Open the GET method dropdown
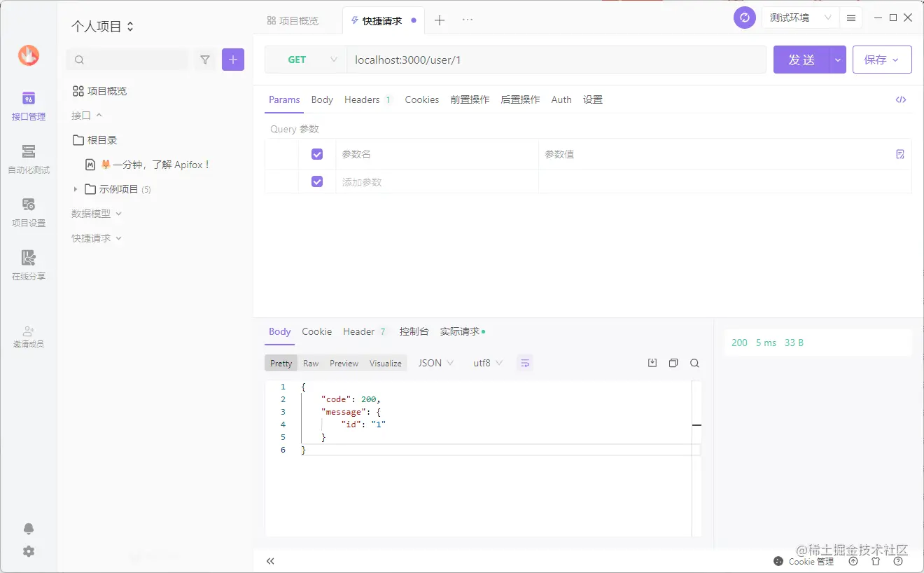 (305, 60)
